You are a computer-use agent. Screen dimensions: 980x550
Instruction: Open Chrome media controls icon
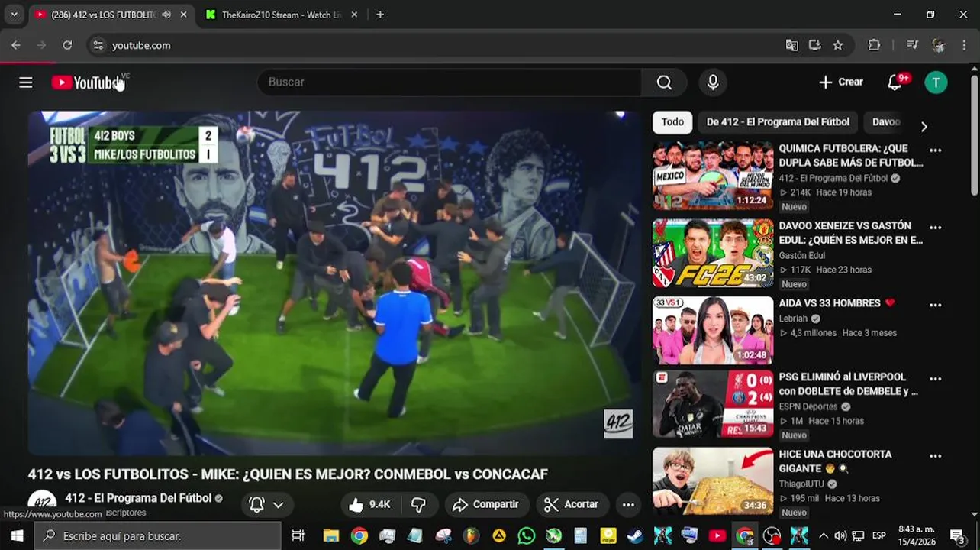tap(912, 45)
